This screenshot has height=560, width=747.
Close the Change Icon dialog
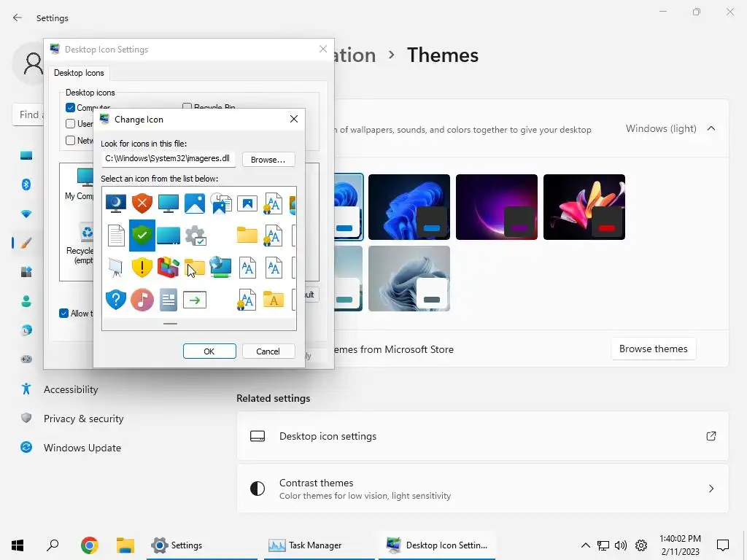click(x=294, y=119)
